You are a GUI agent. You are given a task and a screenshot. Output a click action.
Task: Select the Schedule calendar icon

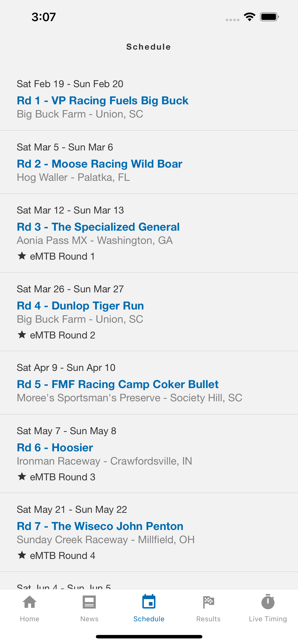click(149, 602)
